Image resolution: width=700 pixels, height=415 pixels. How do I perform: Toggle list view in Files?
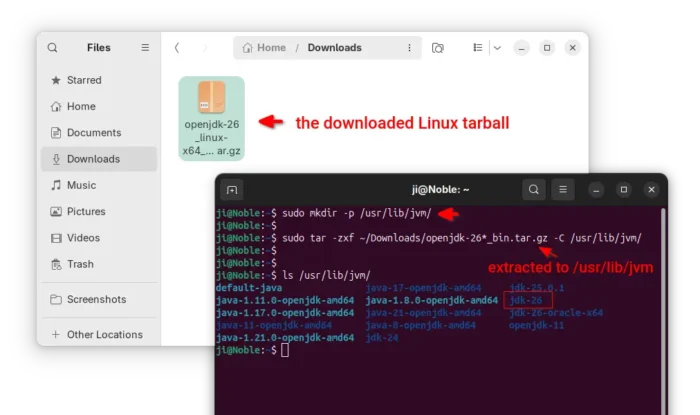(477, 47)
